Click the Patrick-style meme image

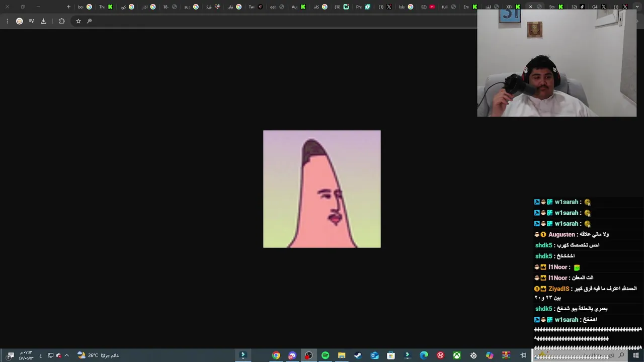[x=322, y=189]
